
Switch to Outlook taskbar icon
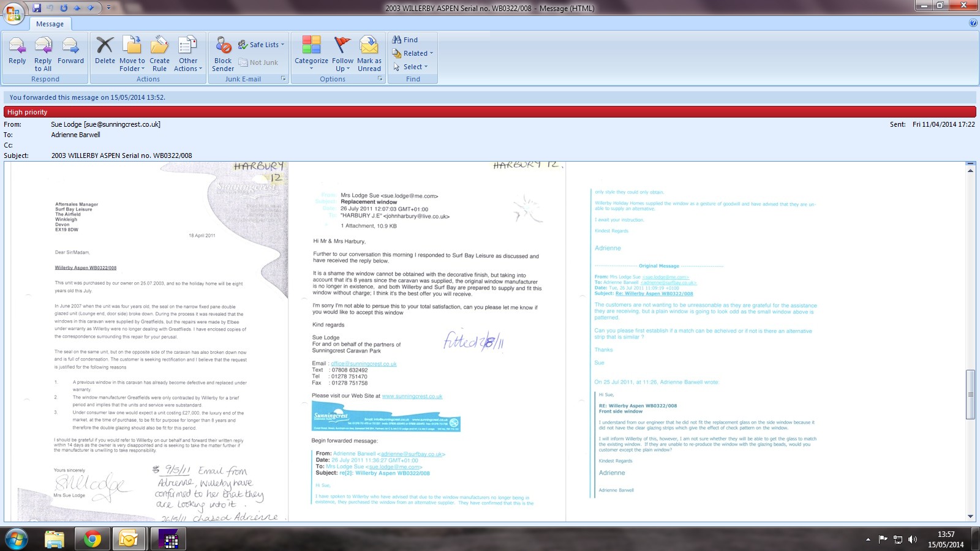[130, 539]
